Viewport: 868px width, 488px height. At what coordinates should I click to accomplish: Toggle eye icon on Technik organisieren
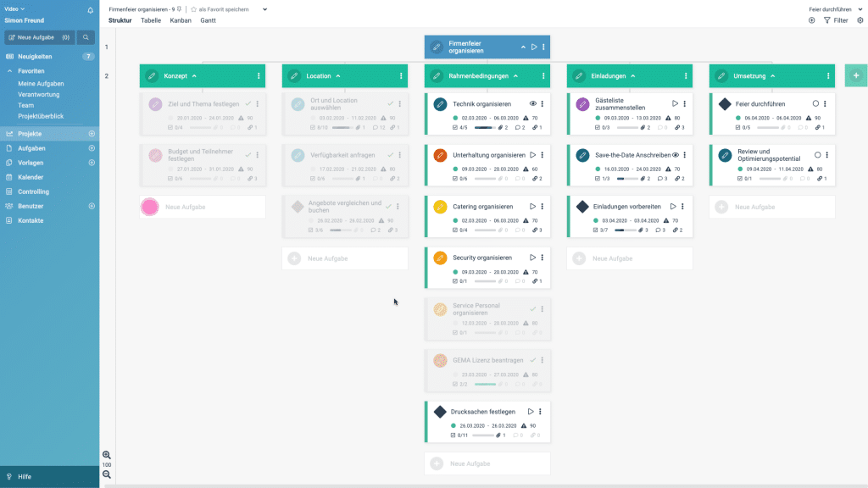pos(532,104)
